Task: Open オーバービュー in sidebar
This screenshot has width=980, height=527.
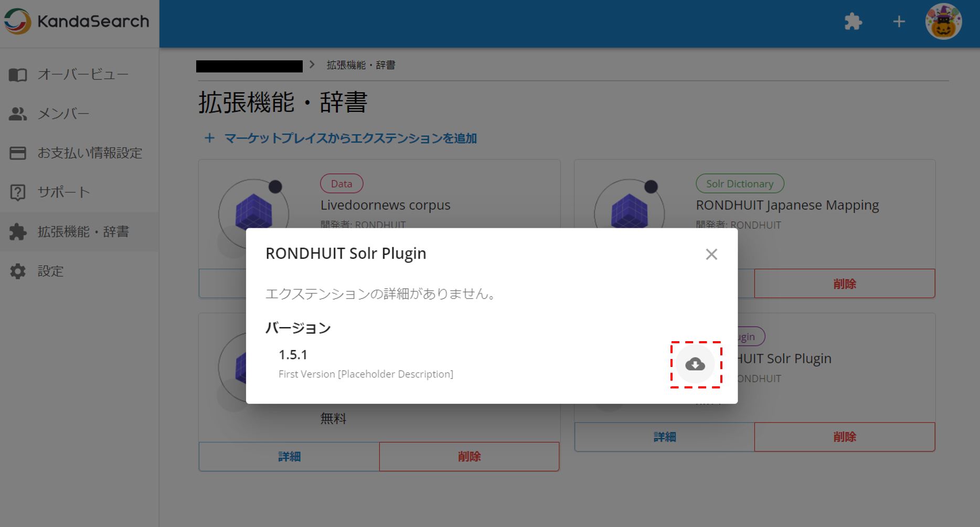Action: tap(79, 75)
